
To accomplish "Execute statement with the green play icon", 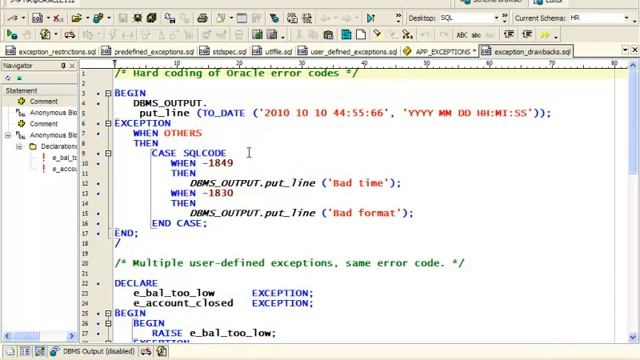I will click(x=12, y=35).
